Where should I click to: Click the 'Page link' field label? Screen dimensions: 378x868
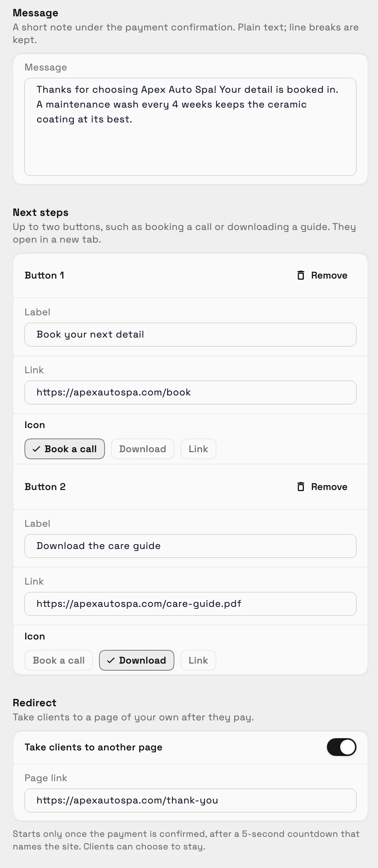click(46, 778)
